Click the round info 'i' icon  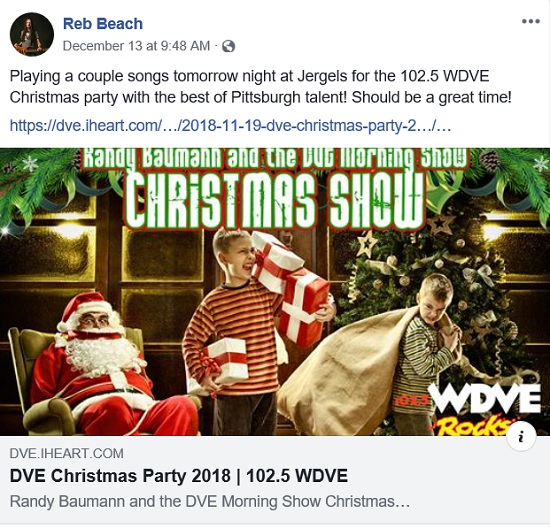coord(521,437)
